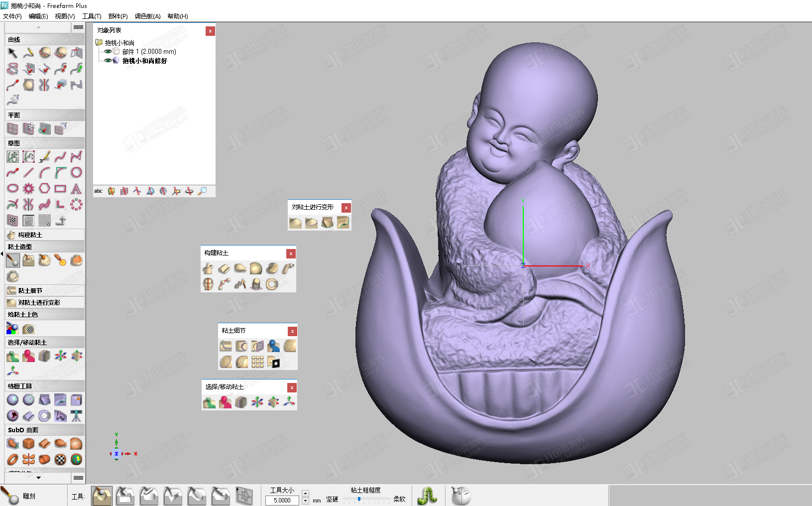Open the 文件(F) menu
812x506 pixels.
click(12, 16)
